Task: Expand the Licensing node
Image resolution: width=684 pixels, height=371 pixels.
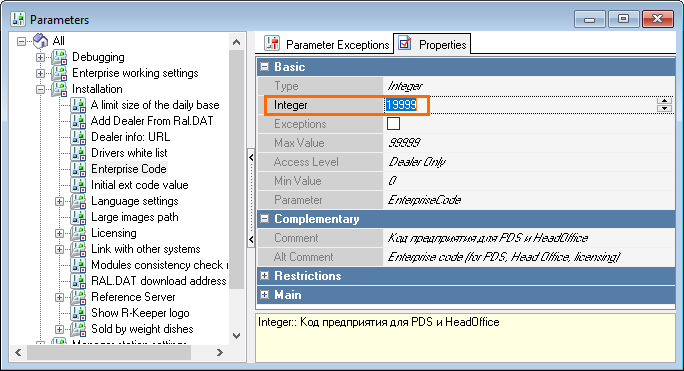Action: 59,234
